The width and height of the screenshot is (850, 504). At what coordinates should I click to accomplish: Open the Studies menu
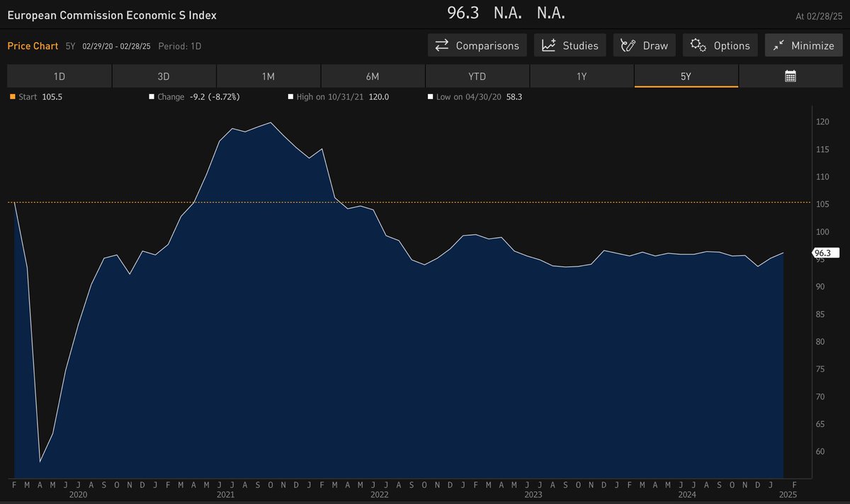[569, 45]
